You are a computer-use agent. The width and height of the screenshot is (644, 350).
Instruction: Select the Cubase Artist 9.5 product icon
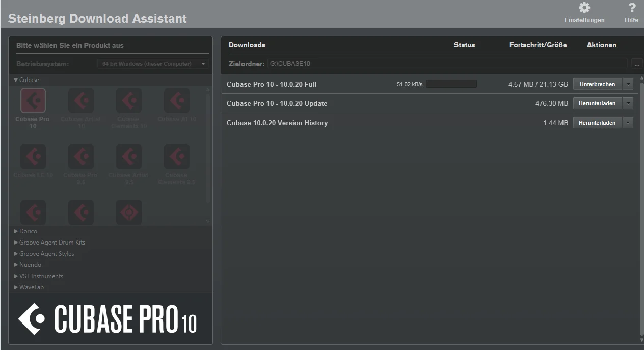(x=129, y=156)
